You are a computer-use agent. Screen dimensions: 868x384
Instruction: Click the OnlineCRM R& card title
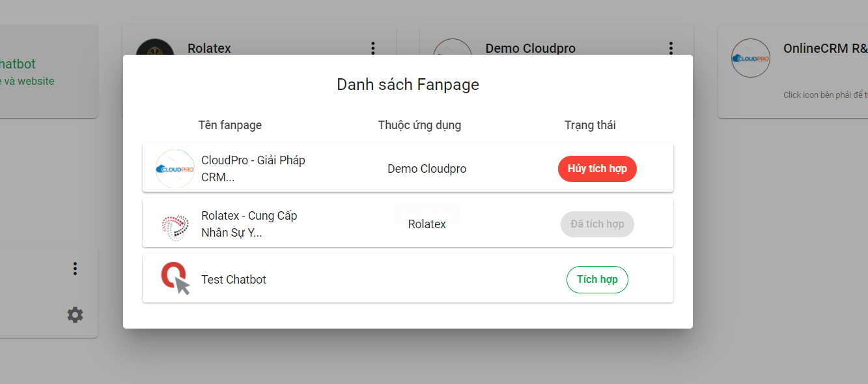826,48
